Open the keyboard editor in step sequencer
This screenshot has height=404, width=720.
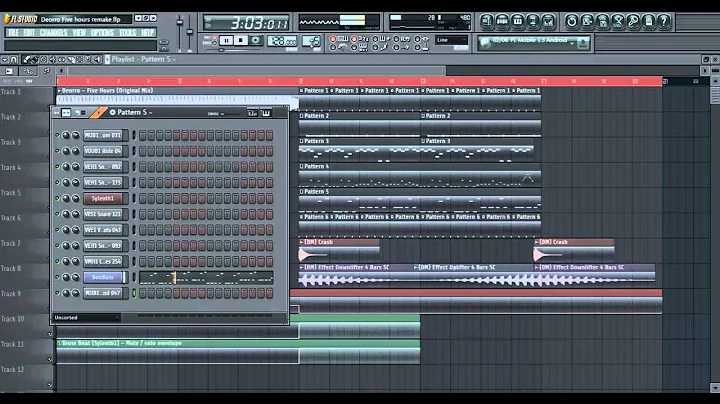point(266,113)
